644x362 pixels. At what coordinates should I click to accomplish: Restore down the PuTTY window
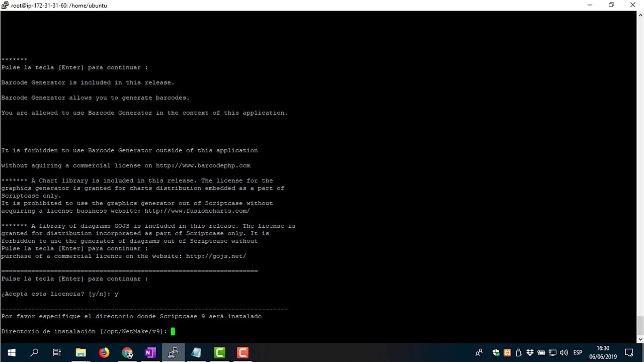[x=611, y=5]
